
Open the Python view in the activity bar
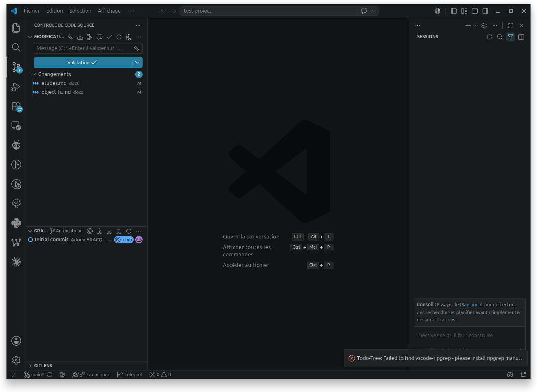pyautogui.click(x=16, y=223)
